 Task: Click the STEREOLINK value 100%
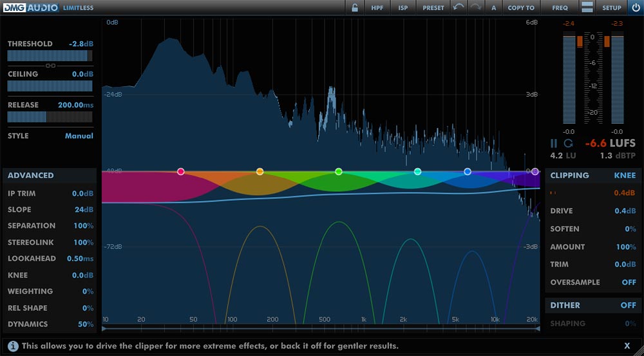point(83,242)
